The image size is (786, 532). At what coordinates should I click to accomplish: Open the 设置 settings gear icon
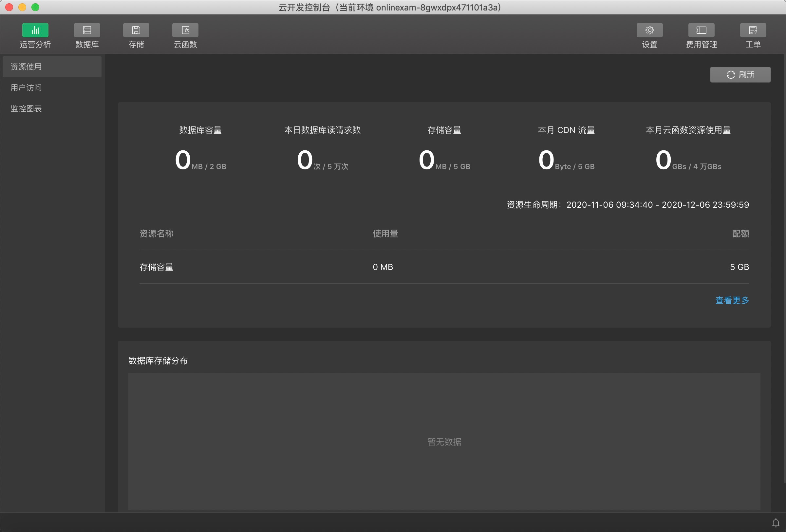pos(649,30)
